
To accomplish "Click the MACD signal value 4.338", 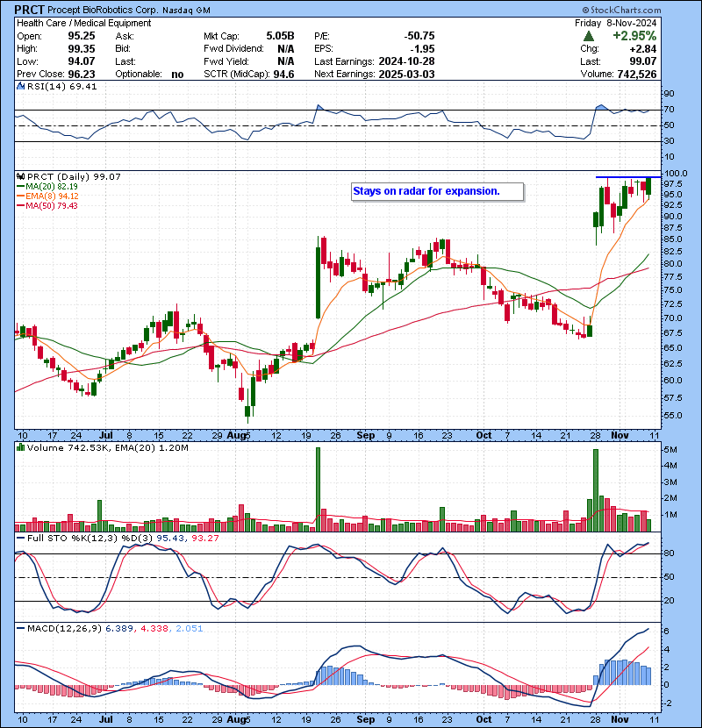I will click(154, 629).
